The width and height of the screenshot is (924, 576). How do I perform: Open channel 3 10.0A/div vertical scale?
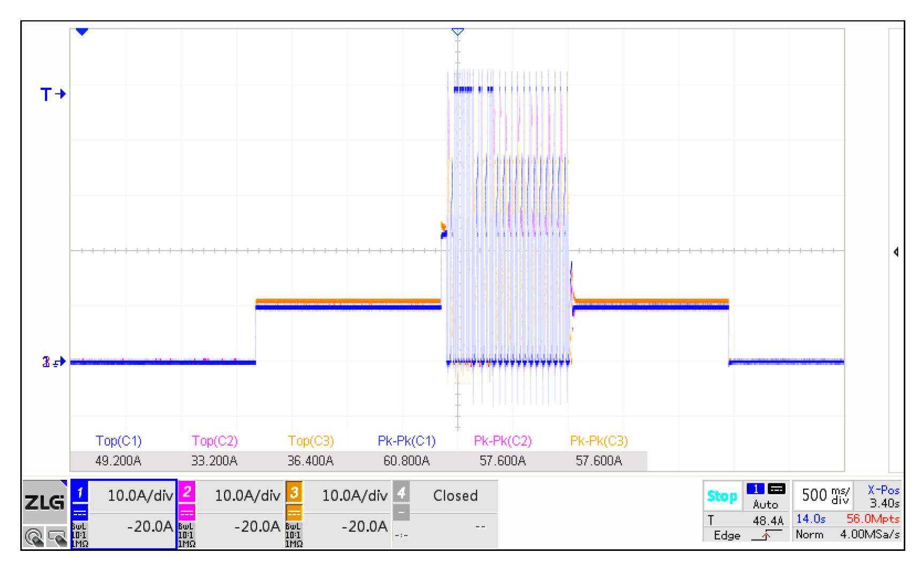click(x=355, y=496)
